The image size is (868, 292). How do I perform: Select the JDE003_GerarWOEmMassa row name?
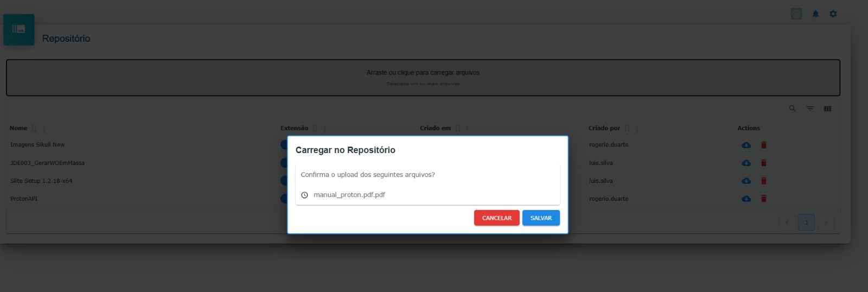pyautogui.click(x=47, y=163)
